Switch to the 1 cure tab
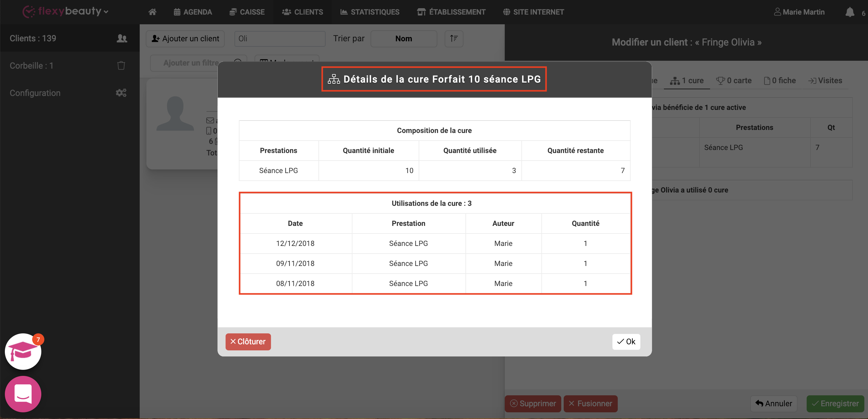 click(687, 80)
